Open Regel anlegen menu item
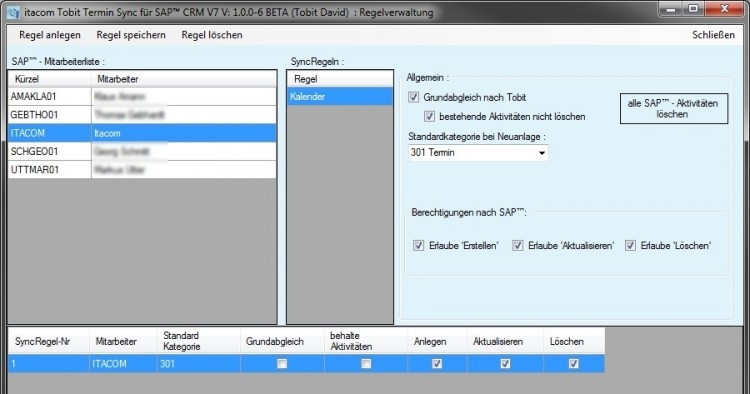This screenshot has height=394, width=750. point(50,35)
